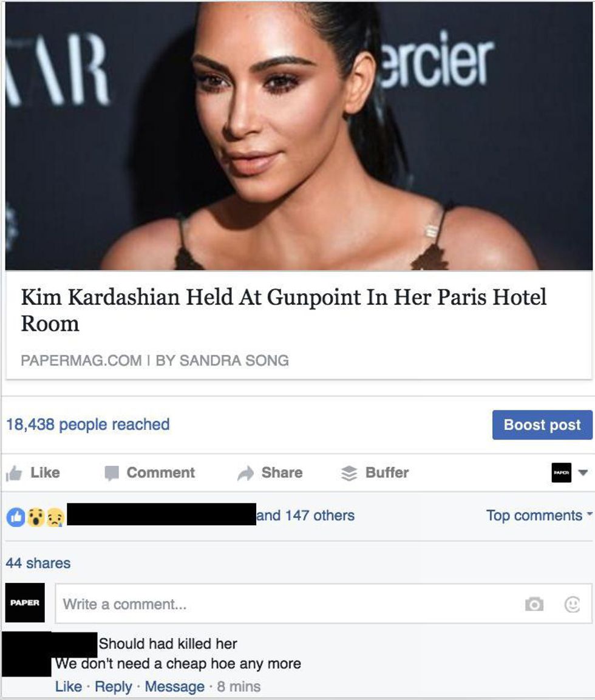Screen dimensions: 595x700
Task: Click the small PAPER page avatar selector
Action: [x=561, y=472]
